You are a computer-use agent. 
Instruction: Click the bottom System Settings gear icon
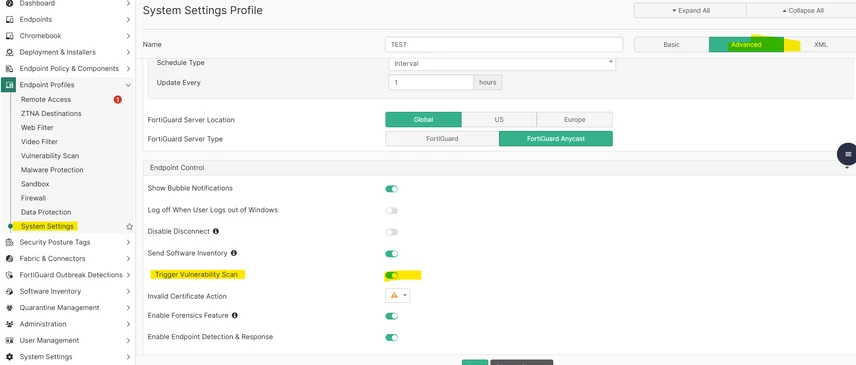tap(9, 357)
